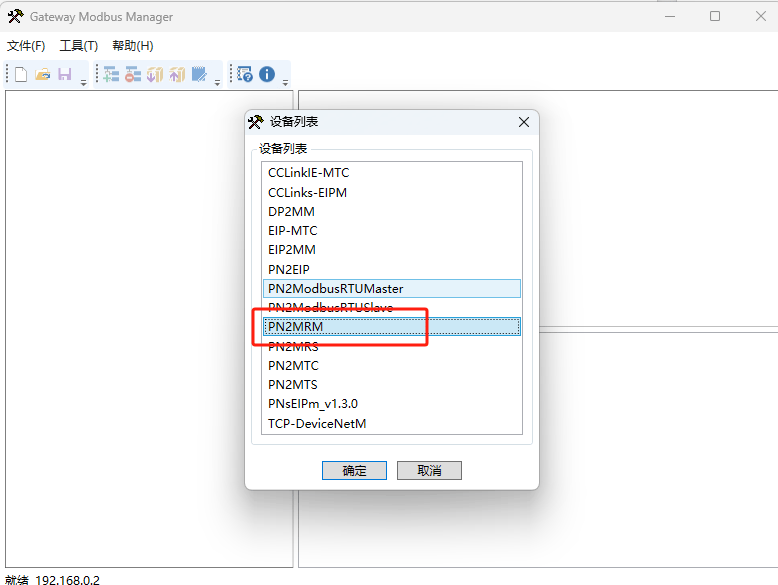Minimize the Gateway Modbus Manager window
Image resolution: width=778 pixels, height=585 pixels.
click(x=670, y=16)
